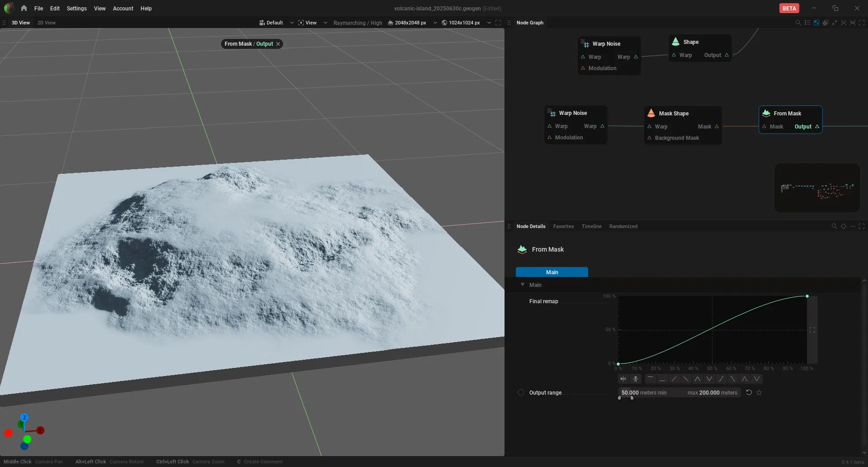Click the node list view icon
The width and height of the screenshot is (868, 467).
[807, 23]
